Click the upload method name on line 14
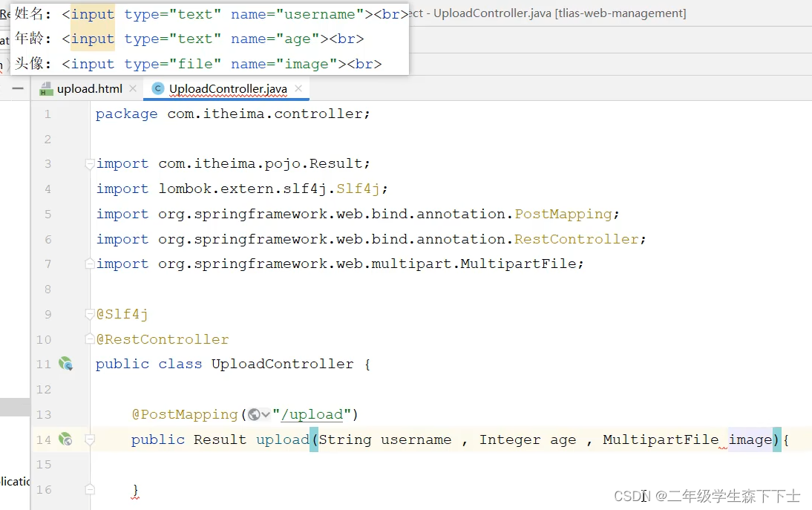 pyautogui.click(x=282, y=439)
